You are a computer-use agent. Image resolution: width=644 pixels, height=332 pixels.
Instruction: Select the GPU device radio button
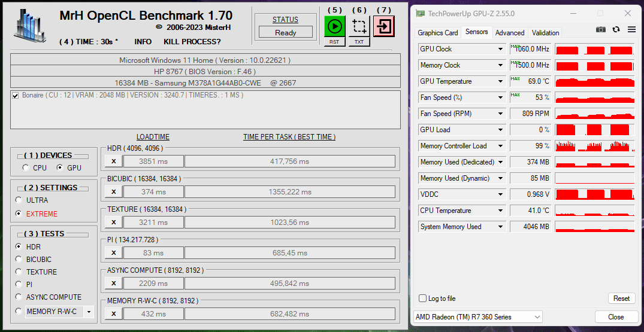coord(60,167)
